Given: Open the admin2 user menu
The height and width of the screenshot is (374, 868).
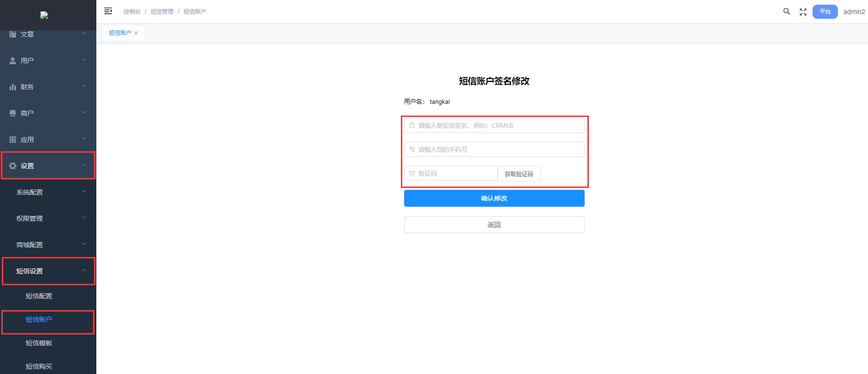Looking at the screenshot, I should 854,12.
